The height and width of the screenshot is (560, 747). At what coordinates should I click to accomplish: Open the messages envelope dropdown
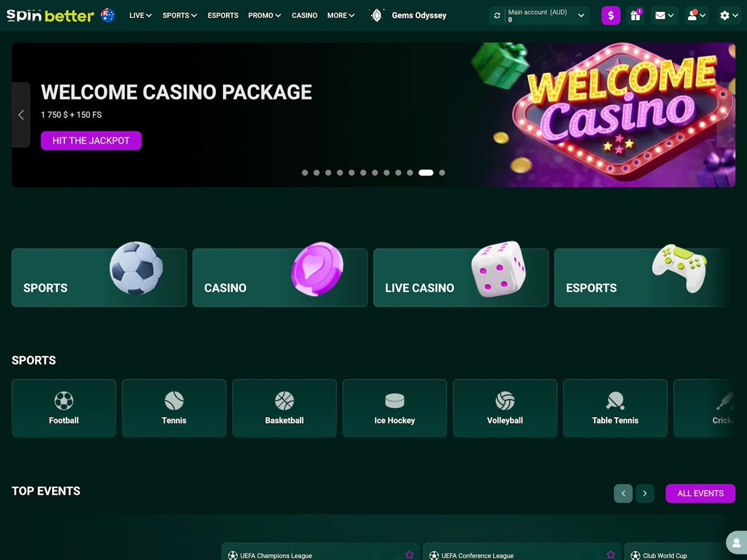664,16
